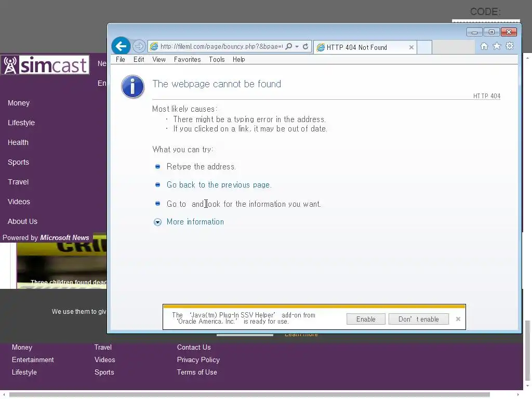Click the blue info icon on error page
Image resolution: width=532 pixels, height=399 pixels.
pos(132,87)
